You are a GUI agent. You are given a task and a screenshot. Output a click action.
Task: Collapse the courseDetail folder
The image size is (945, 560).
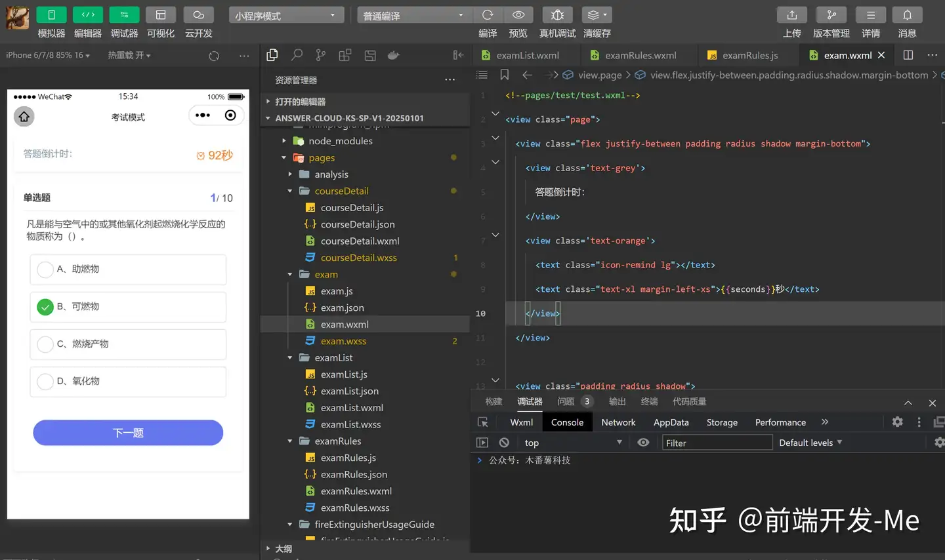point(290,191)
